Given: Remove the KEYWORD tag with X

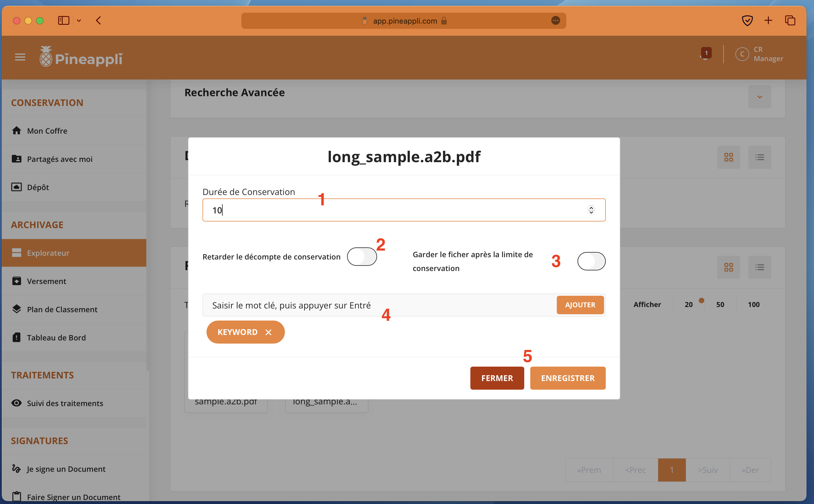Looking at the screenshot, I should 268,332.
